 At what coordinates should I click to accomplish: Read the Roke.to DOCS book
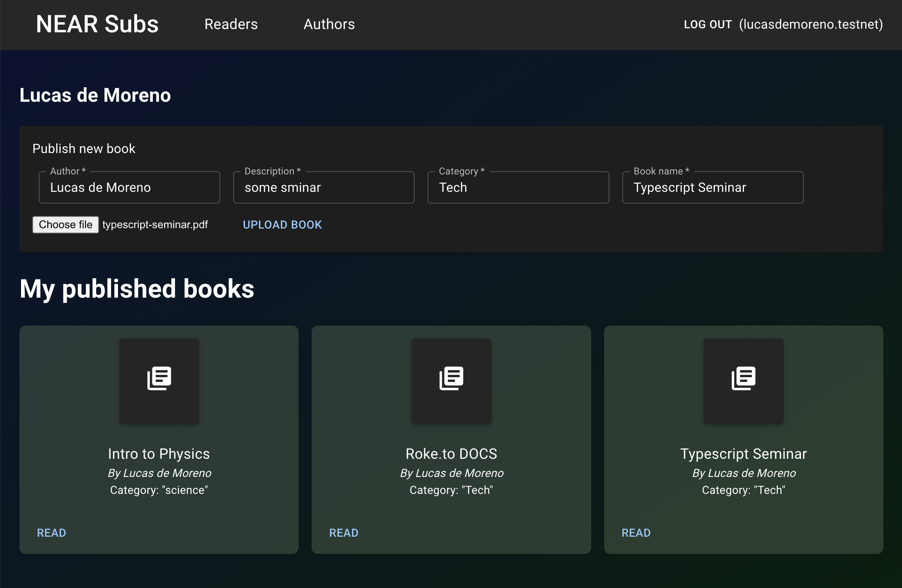(x=344, y=533)
